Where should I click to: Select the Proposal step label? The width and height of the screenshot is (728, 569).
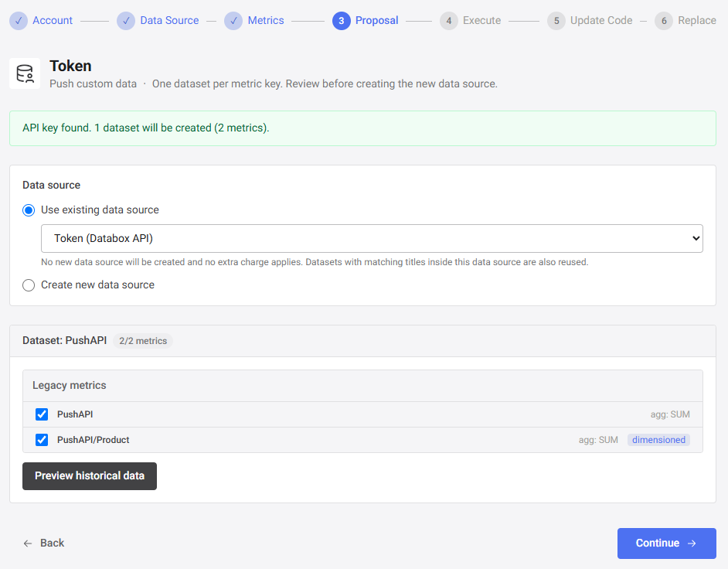(376, 20)
